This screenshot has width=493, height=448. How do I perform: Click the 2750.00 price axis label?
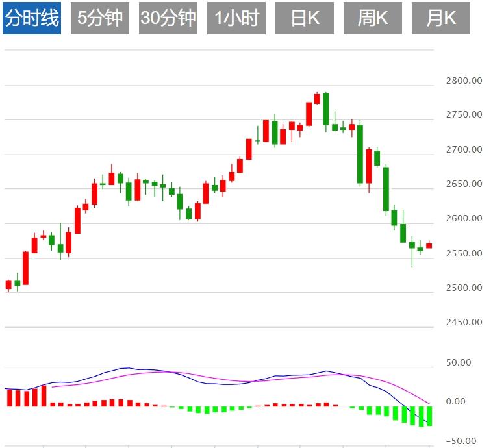(x=464, y=115)
